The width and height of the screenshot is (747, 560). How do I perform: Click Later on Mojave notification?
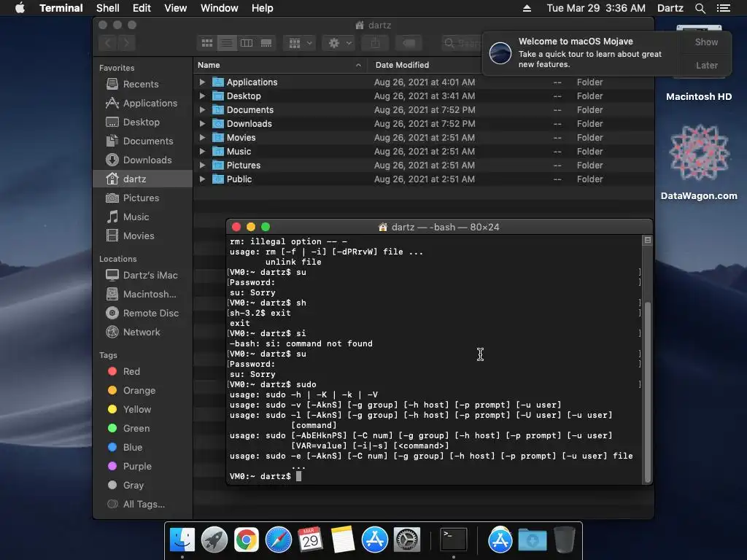tap(706, 65)
